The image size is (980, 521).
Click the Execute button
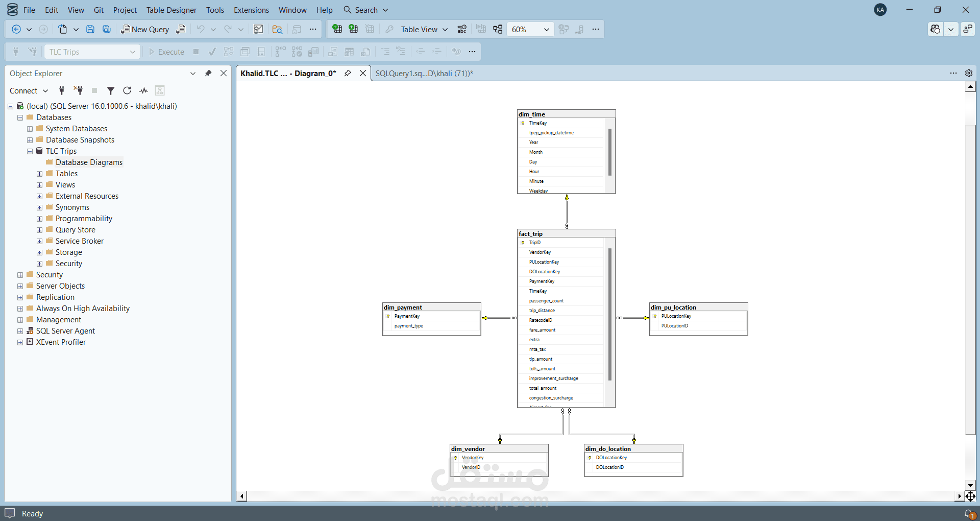(166, 52)
